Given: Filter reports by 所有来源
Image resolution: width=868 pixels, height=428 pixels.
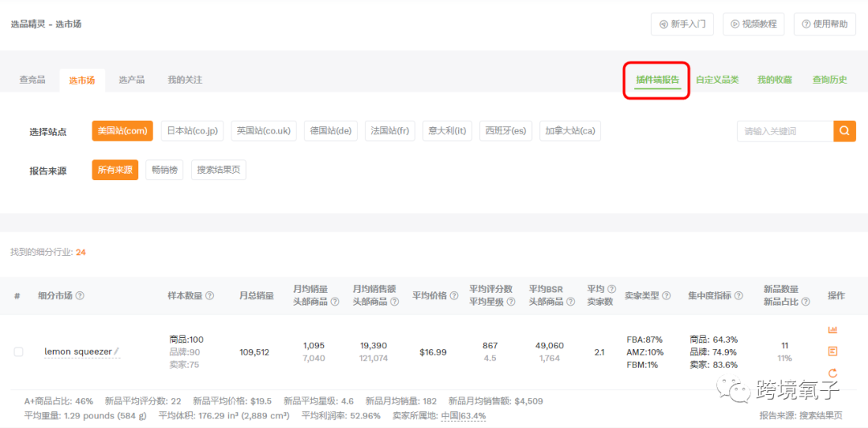Looking at the screenshot, I should click(115, 171).
